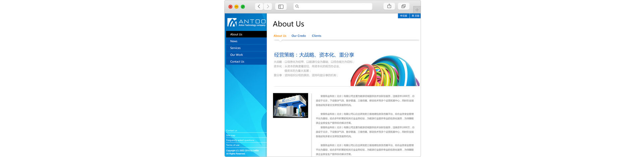Focus the browser address field
Image resolution: width=644 pixels, height=157 pixels.
click(x=333, y=6)
